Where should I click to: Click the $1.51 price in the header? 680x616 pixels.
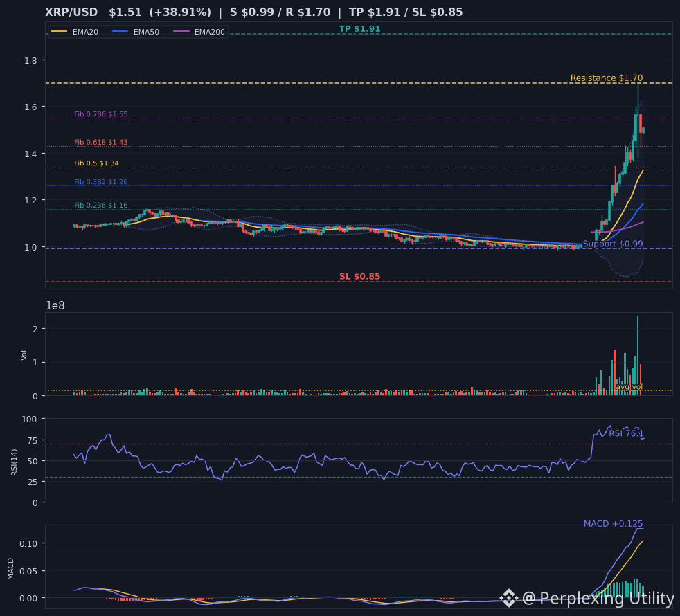(125, 12)
